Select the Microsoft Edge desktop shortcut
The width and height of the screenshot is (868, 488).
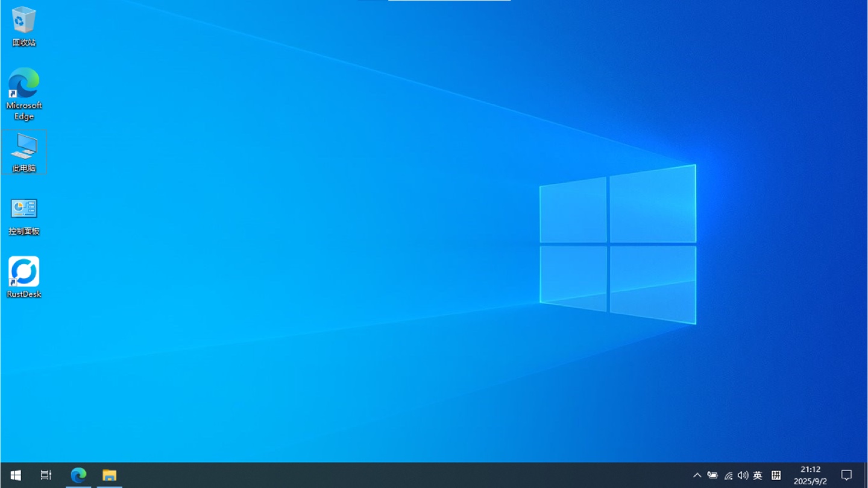tap(24, 93)
